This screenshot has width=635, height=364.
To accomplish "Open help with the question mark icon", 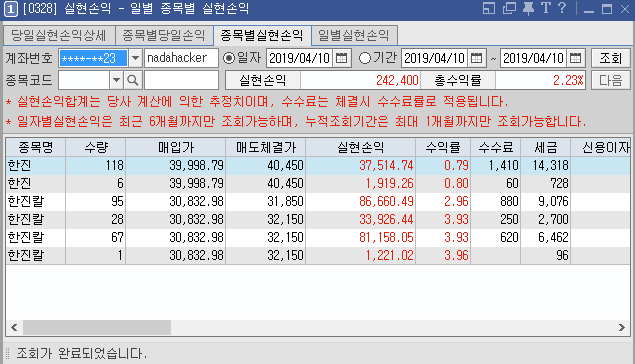I will (x=562, y=8).
